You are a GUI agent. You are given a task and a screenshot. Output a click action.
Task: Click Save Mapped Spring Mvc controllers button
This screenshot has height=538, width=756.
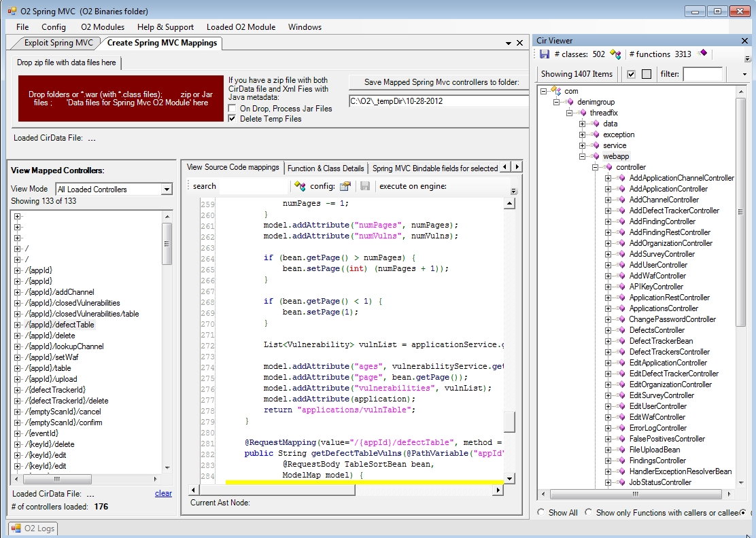pos(441,82)
